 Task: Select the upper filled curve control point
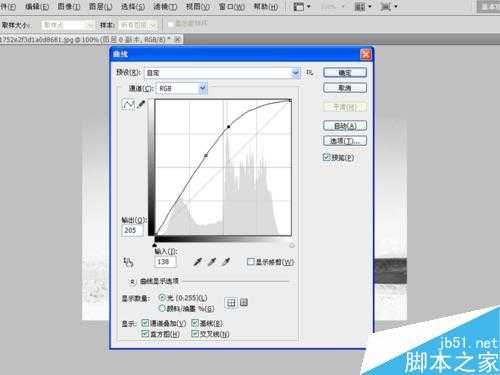228,127
